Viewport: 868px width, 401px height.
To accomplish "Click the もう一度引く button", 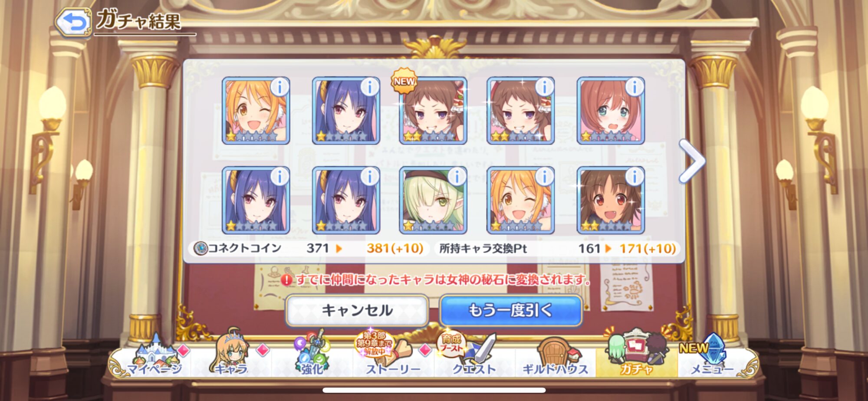I will coord(510,310).
